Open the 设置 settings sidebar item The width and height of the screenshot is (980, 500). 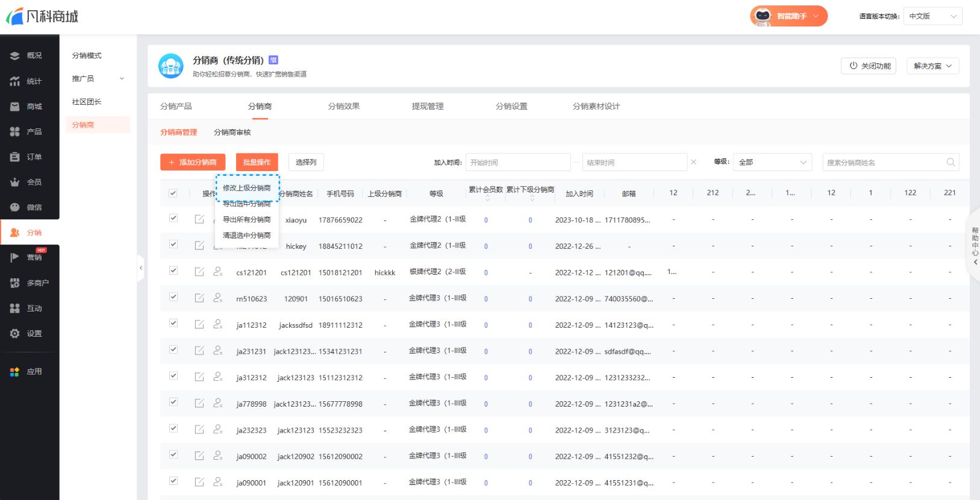pos(26,333)
